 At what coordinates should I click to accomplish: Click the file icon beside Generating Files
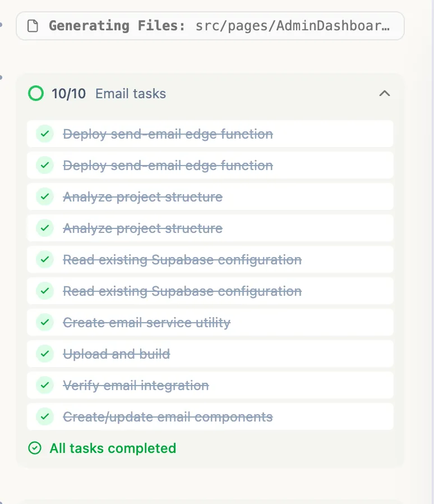(32, 25)
